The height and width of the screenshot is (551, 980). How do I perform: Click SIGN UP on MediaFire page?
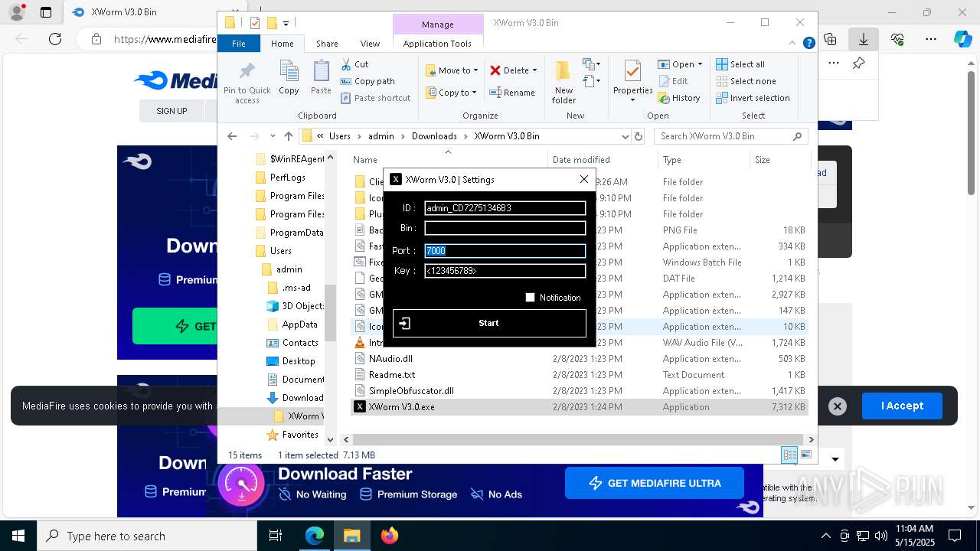(171, 111)
